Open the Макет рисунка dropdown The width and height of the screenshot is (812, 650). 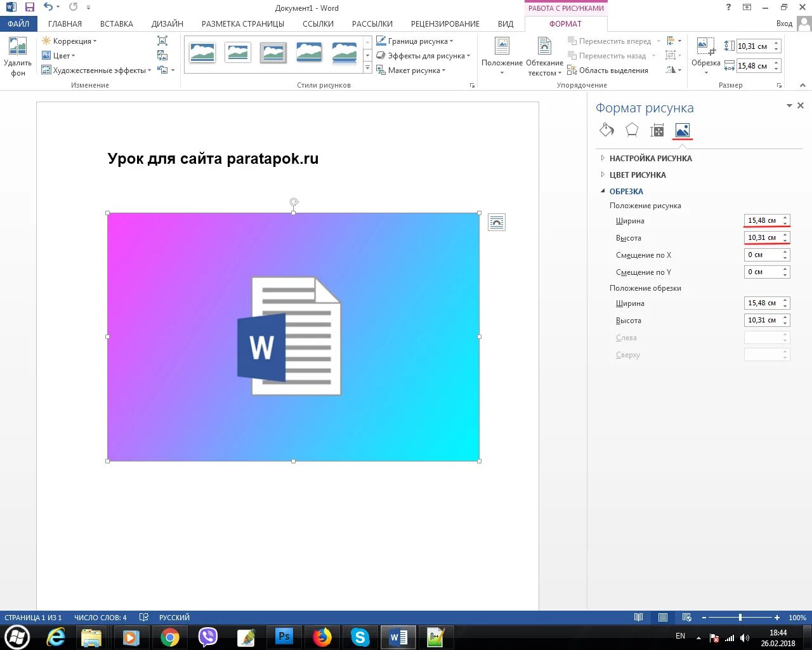pyautogui.click(x=411, y=70)
